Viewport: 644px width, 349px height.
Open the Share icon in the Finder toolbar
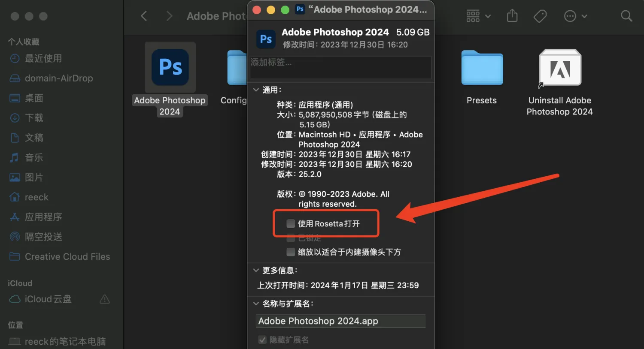tap(512, 16)
